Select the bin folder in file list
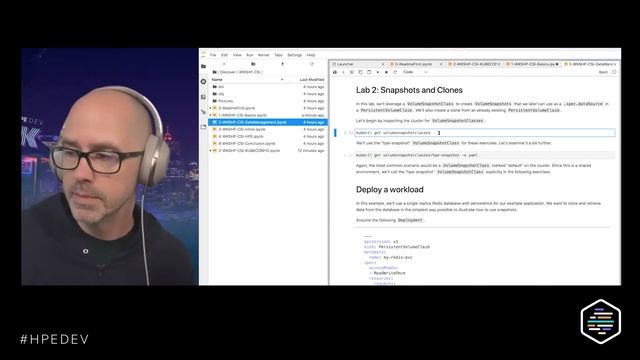Image resolution: width=640 pixels, height=360 pixels. pyautogui.click(x=268, y=87)
